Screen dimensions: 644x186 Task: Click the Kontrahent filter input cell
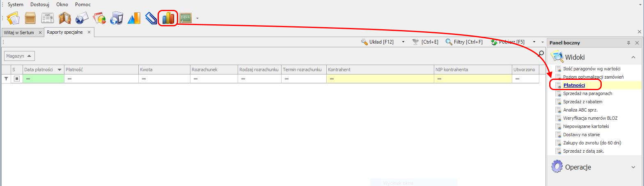click(380, 79)
